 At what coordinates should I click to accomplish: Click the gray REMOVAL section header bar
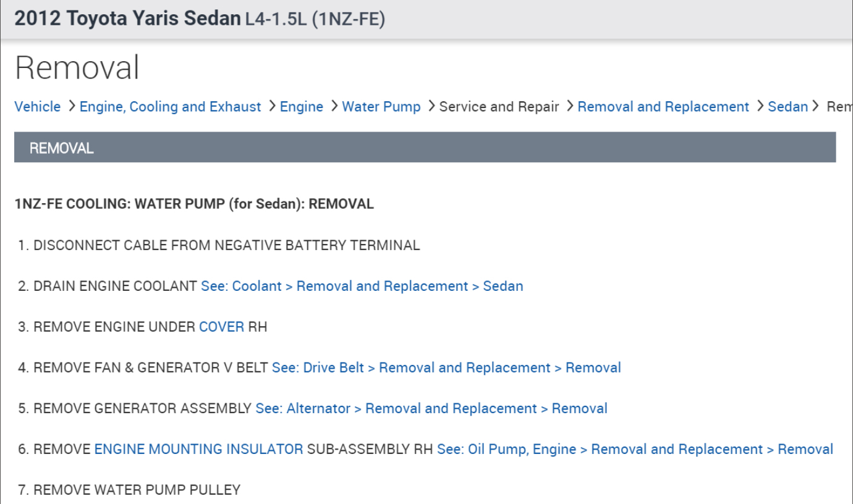tap(425, 148)
